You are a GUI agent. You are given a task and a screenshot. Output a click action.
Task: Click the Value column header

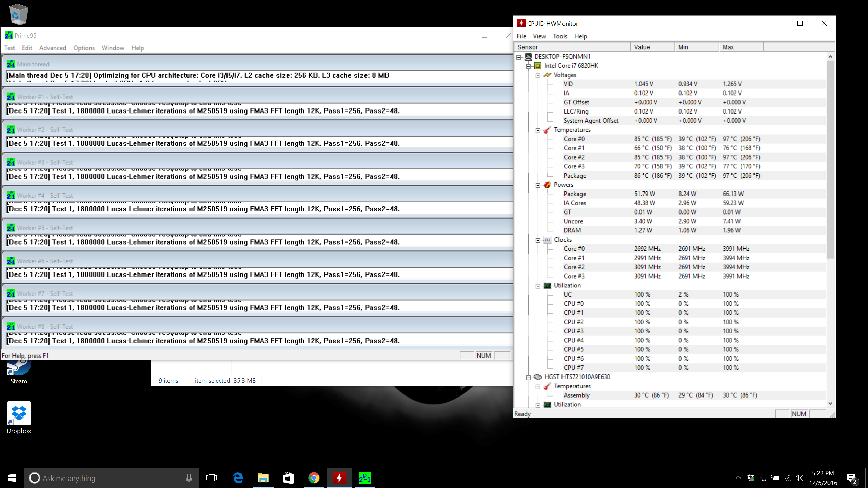pos(652,47)
